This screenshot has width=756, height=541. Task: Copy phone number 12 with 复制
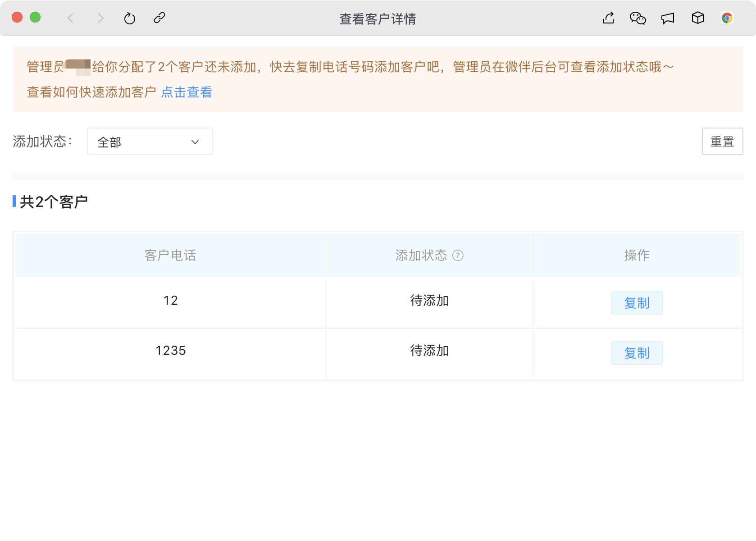tap(637, 303)
